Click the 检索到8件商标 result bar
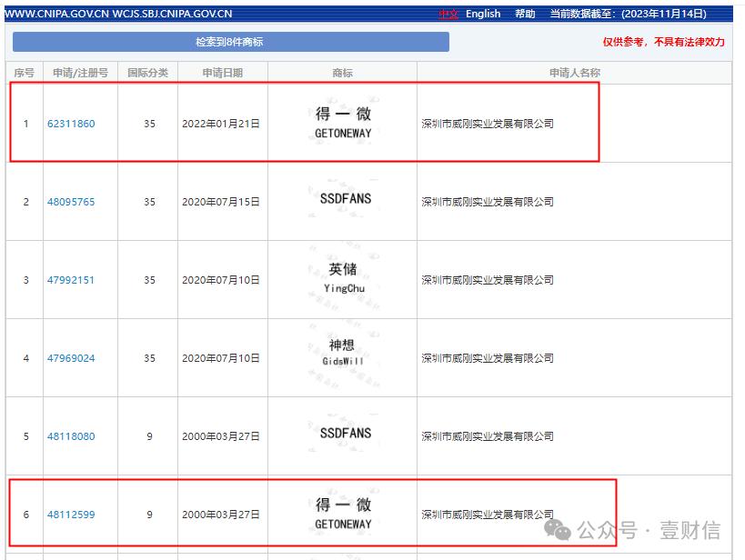745x560 pixels. [231, 42]
